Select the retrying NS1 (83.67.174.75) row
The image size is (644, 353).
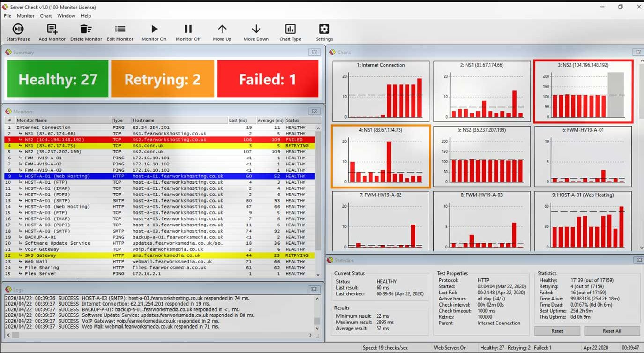tap(159, 146)
